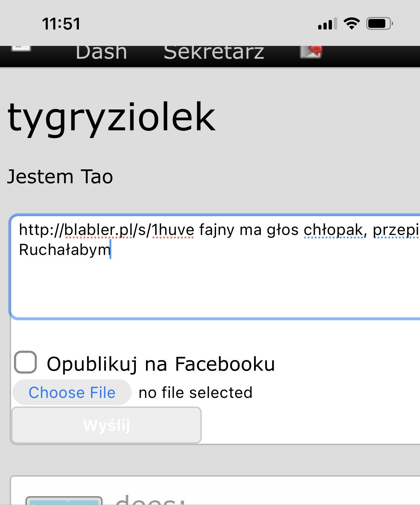Open the messages envelope icon

[x=311, y=52]
